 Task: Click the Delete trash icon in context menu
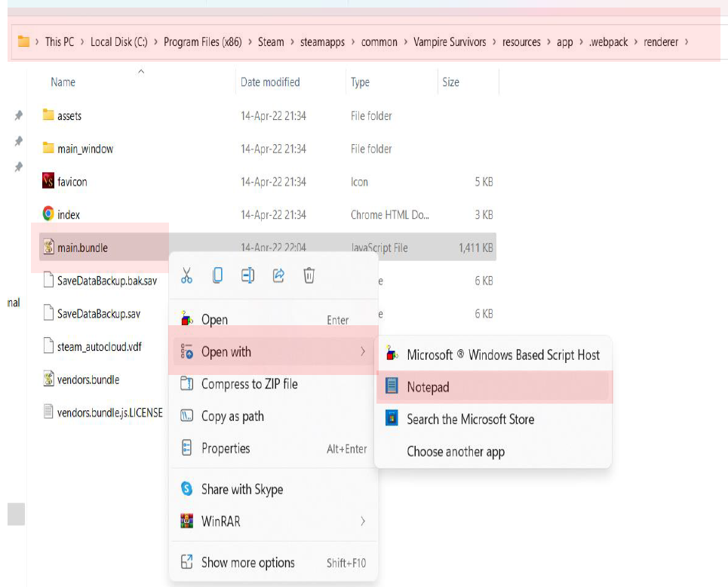tap(309, 275)
